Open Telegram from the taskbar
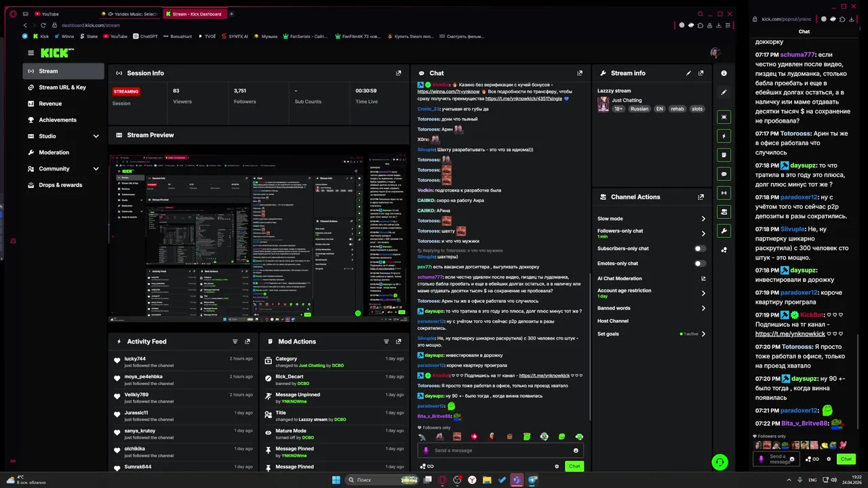 coord(533,480)
